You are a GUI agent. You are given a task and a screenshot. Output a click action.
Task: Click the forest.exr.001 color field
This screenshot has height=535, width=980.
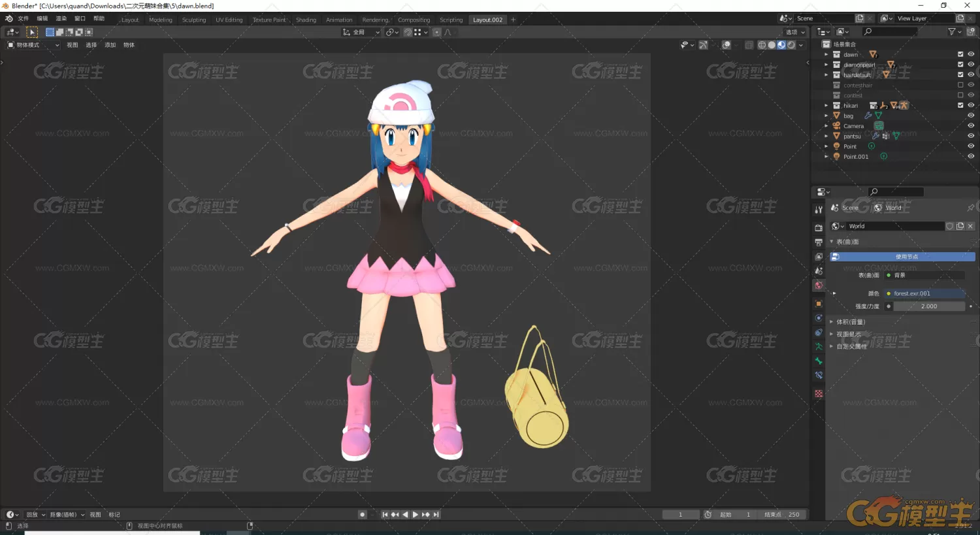[x=924, y=293]
